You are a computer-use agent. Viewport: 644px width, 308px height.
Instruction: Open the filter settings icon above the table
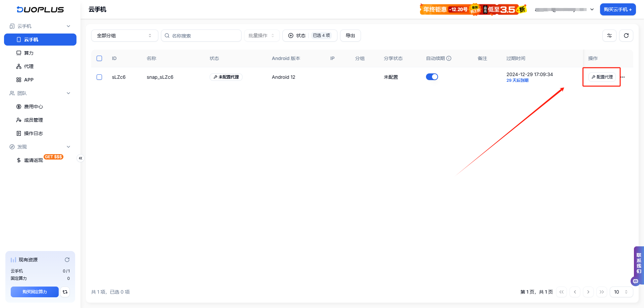tap(609, 35)
